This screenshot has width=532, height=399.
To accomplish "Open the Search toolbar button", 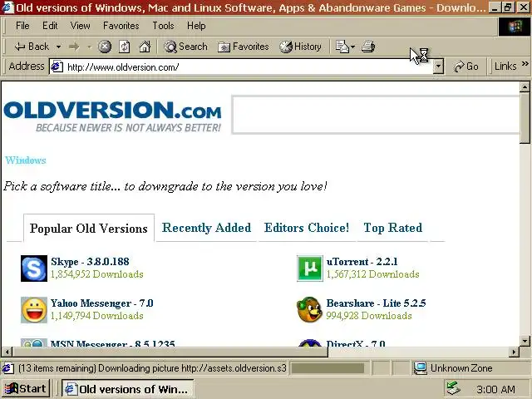I will pos(185,47).
